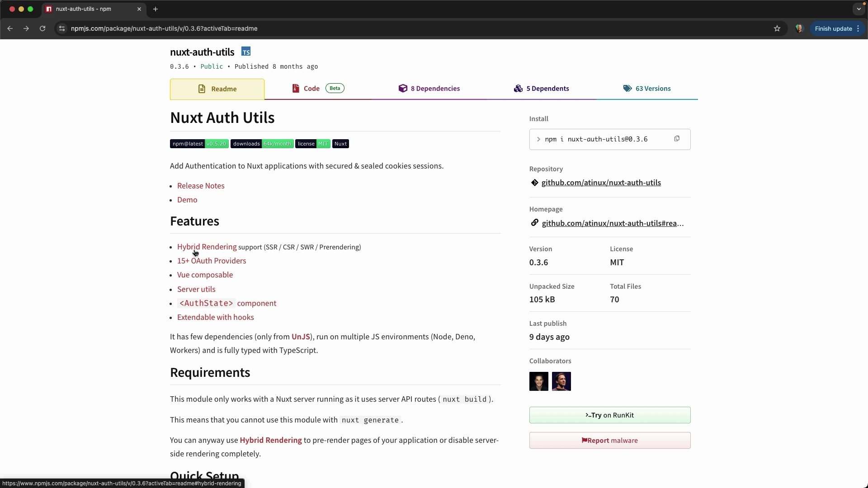The width and height of the screenshot is (868, 488).
Task: Open site information icon in address bar
Action: click(x=62, y=28)
